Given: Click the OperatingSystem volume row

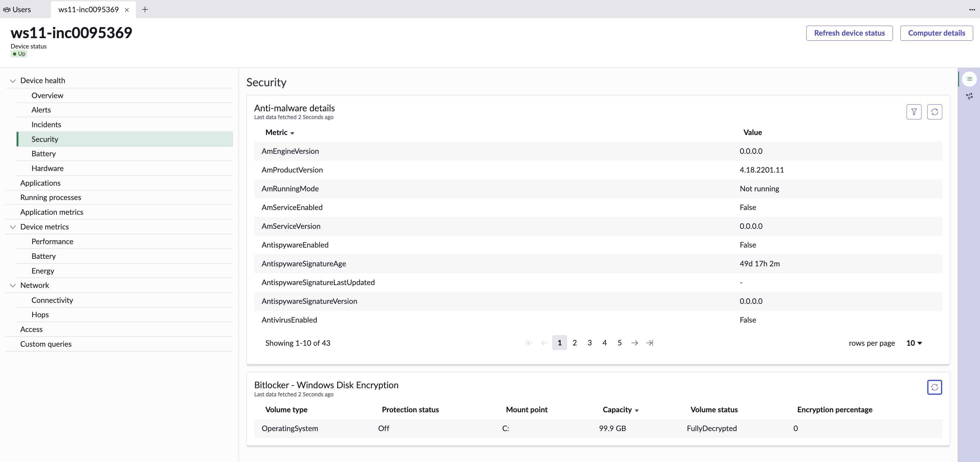Looking at the screenshot, I should (x=598, y=429).
